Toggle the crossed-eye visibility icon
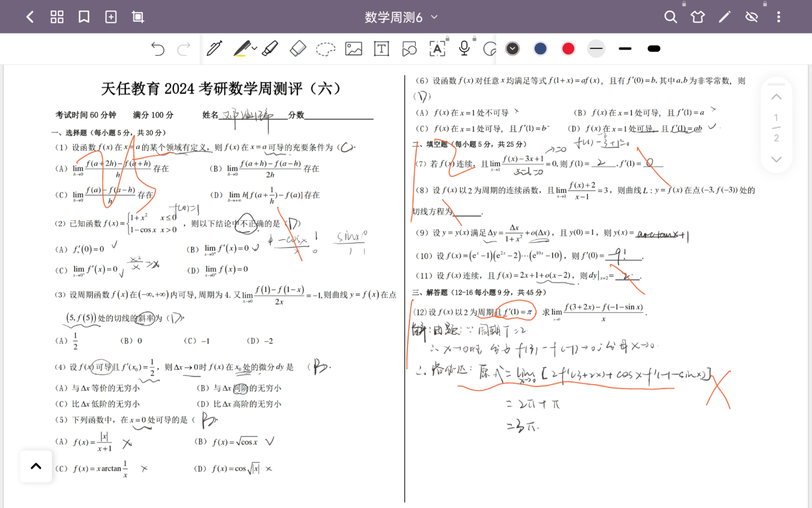Screen dimensions: 812x508 tap(752, 17)
